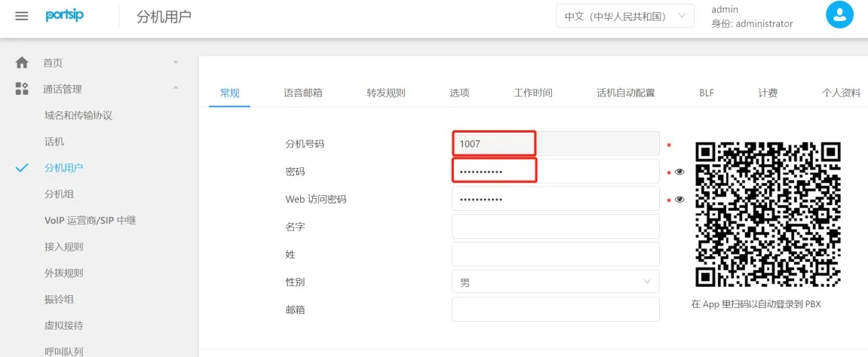
Task: Click the home icon in sidebar
Action: pos(22,63)
